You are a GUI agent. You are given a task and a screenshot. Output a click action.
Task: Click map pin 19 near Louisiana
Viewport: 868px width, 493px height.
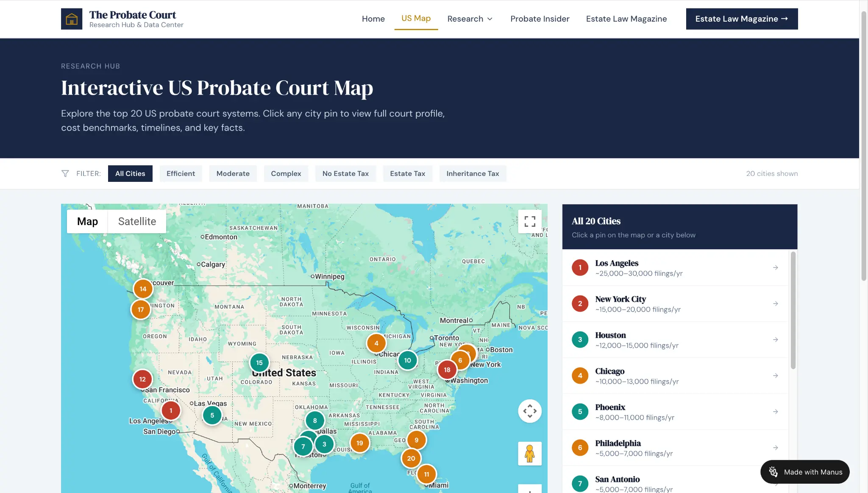(360, 443)
